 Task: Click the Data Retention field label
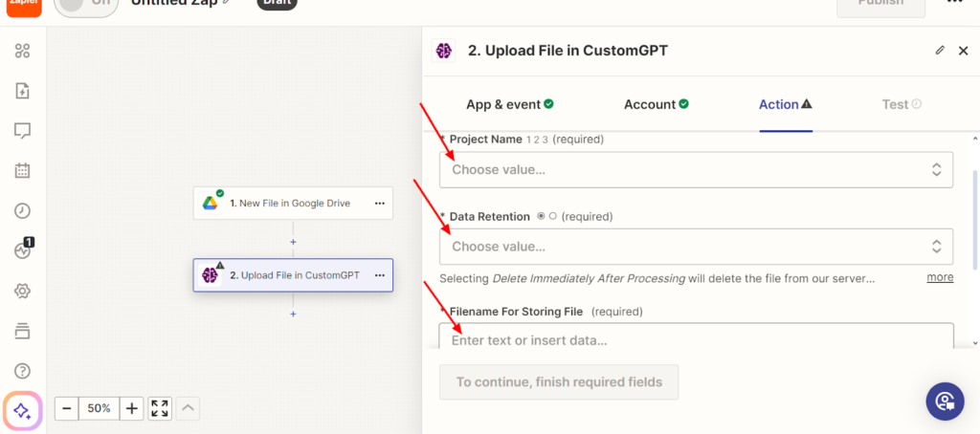pos(489,217)
